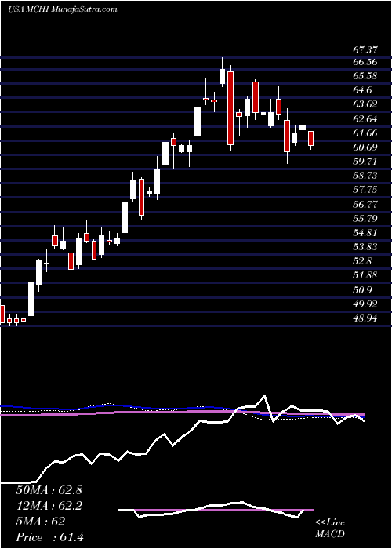Click the 57.75 price axis label
The width and height of the screenshot is (392, 549).
tap(365, 190)
